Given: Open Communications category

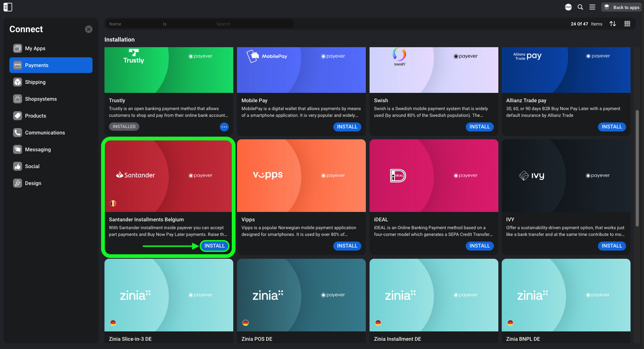Looking at the screenshot, I should (x=51, y=133).
